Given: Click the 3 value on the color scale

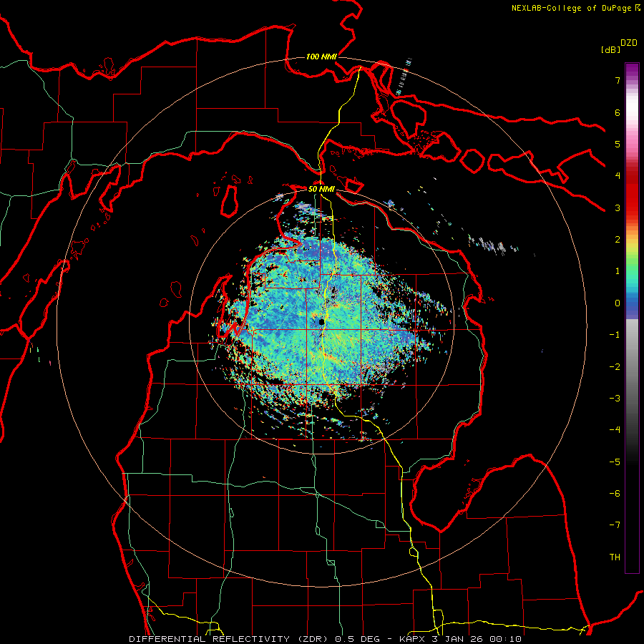Looking at the screenshot, I should pos(618,208).
